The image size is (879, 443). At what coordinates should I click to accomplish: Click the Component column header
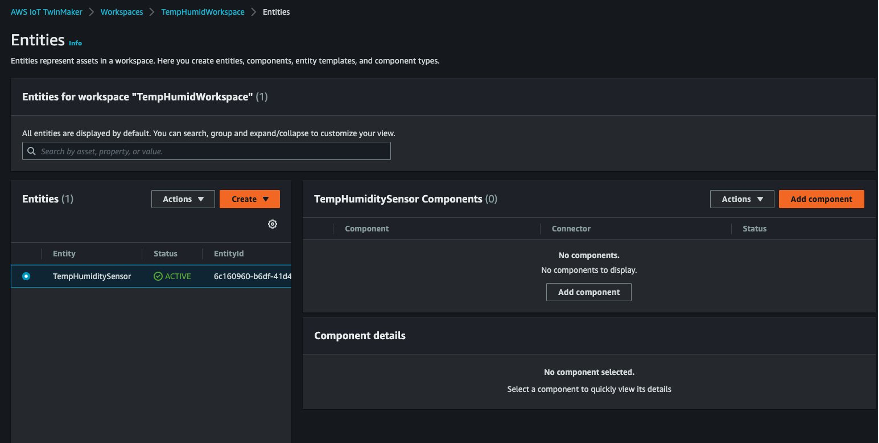367,229
